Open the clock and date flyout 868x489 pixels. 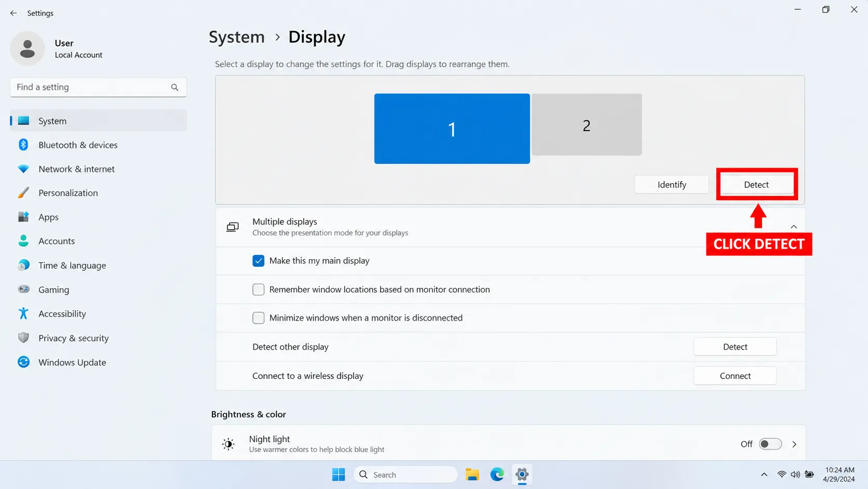[x=839, y=474]
